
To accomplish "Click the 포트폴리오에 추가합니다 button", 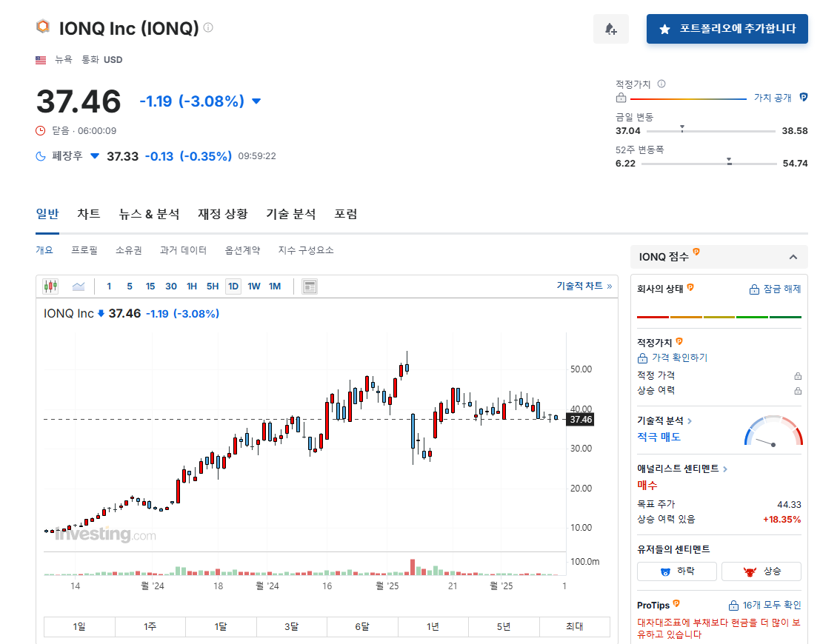I will 727,28.
